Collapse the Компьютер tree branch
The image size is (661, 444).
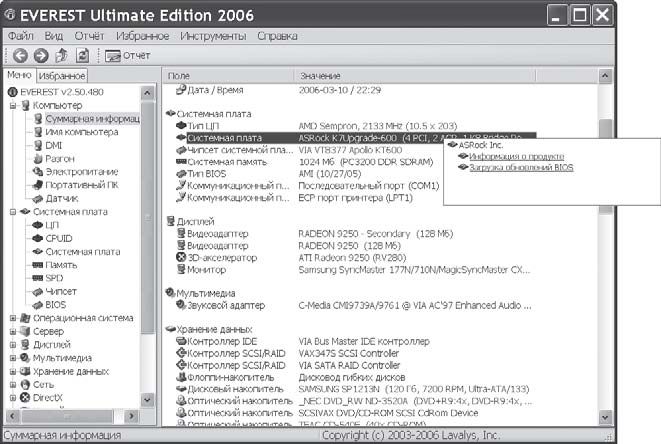tap(13, 105)
